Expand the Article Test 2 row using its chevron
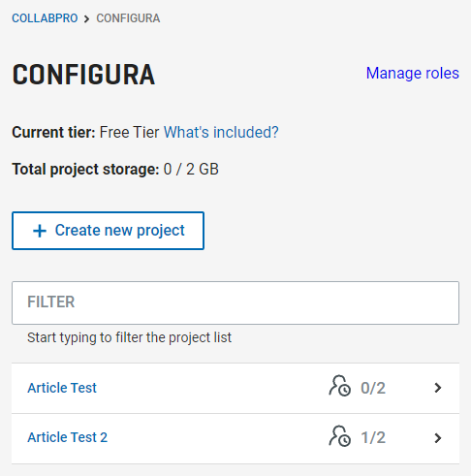 point(438,438)
